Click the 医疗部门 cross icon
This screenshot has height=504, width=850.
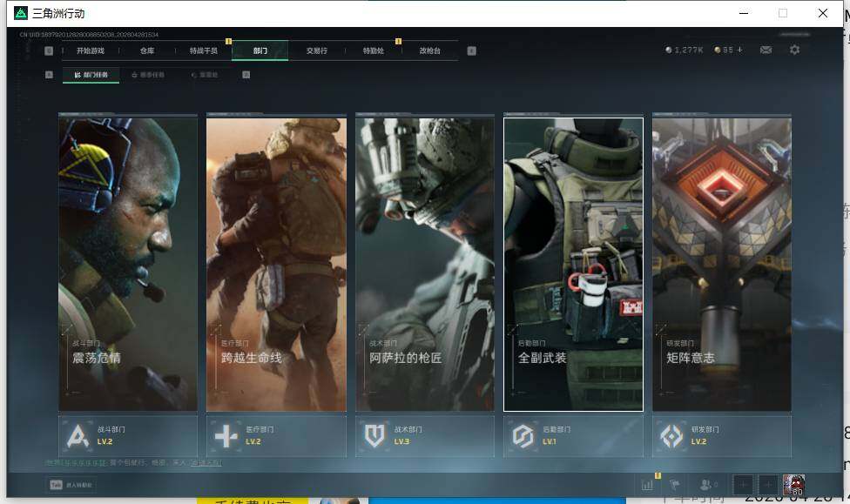pyautogui.click(x=226, y=436)
